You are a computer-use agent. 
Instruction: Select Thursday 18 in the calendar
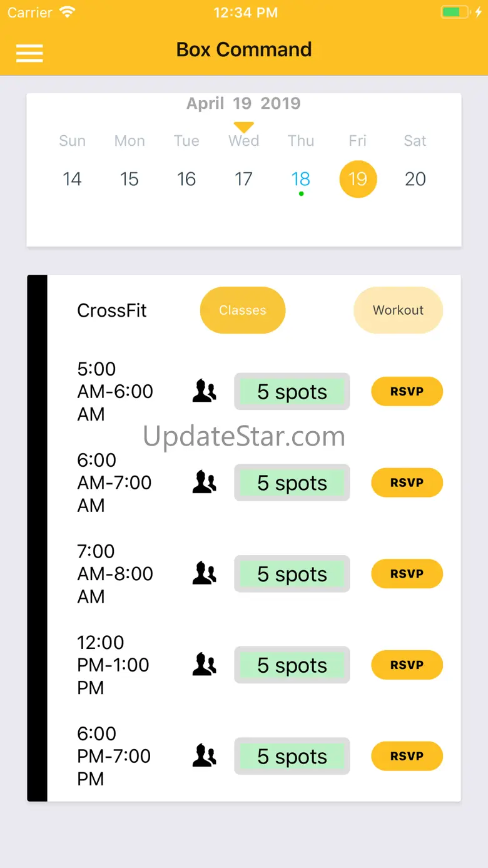[301, 180]
